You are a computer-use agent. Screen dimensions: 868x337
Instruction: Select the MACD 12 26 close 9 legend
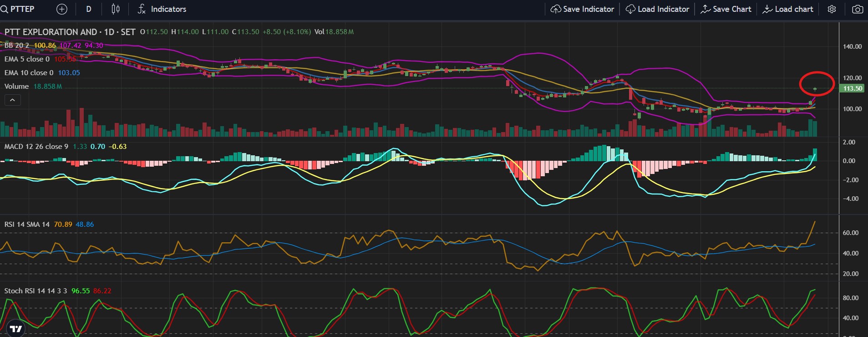[x=36, y=147]
